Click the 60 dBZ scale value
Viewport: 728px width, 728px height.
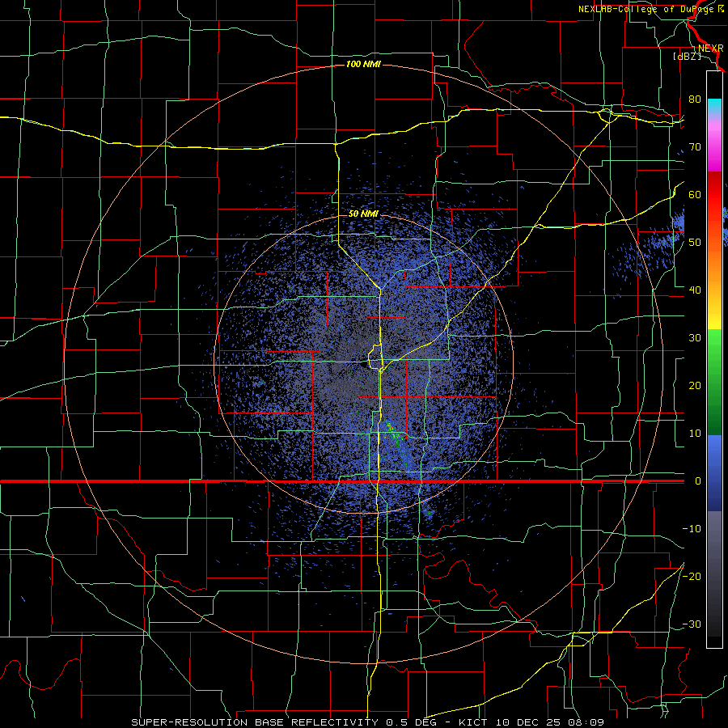pos(695,194)
